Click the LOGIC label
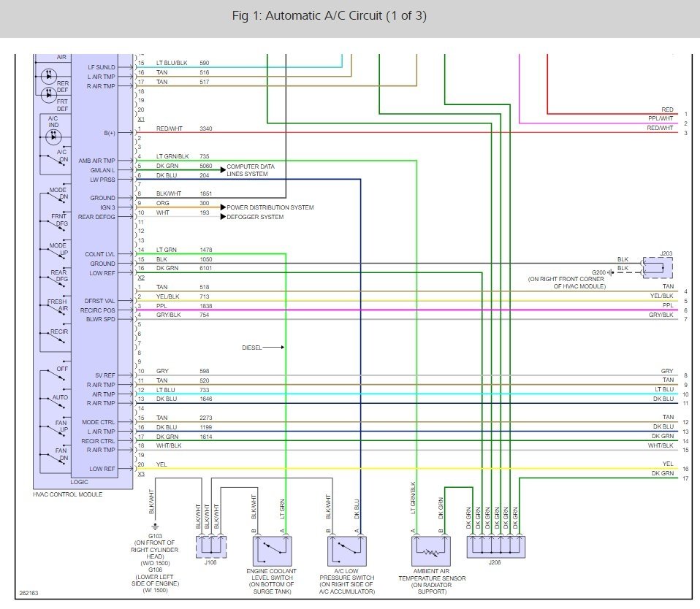The image size is (700, 609). pyautogui.click(x=79, y=482)
